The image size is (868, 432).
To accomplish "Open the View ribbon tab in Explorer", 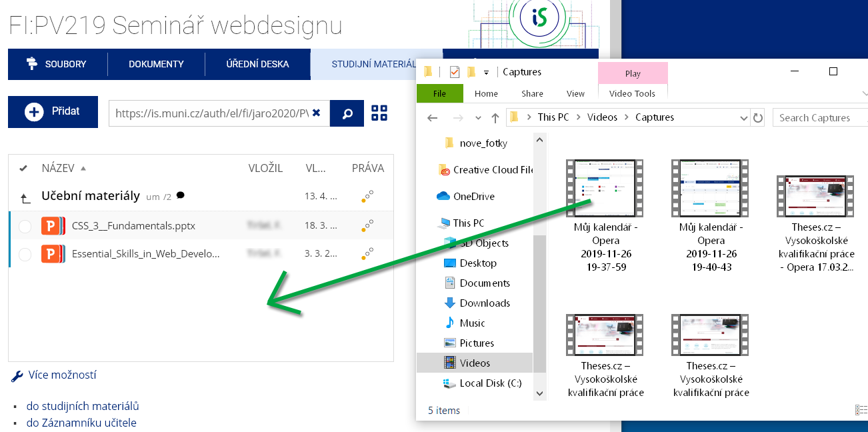I will click(x=575, y=94).
